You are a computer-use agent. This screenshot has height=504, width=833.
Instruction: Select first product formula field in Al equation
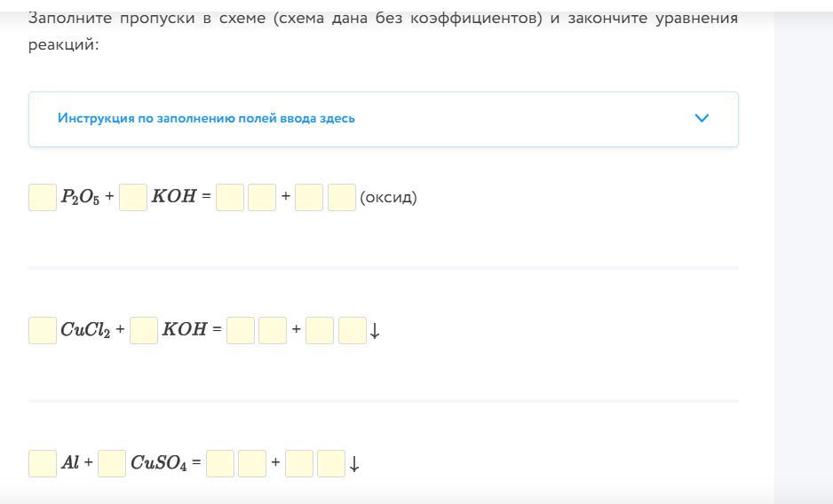coord(252,464)
